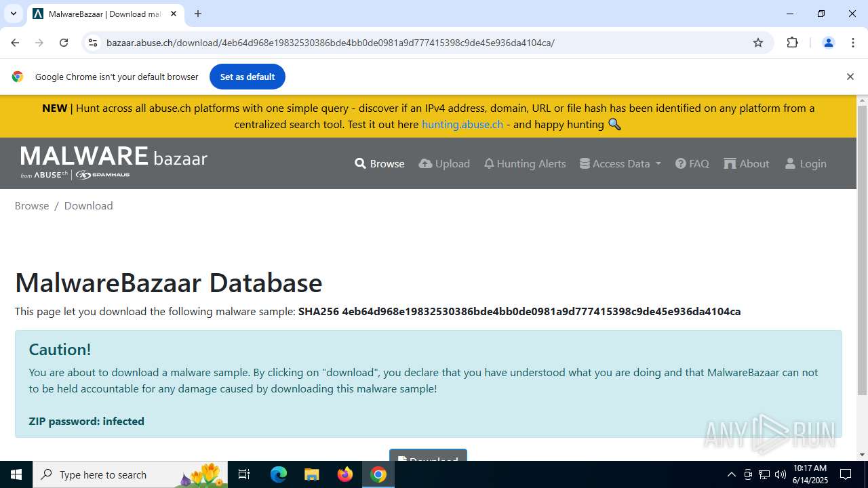Expand the Access Data dropdown
The image size is (868, 488).
coord(620,163)
